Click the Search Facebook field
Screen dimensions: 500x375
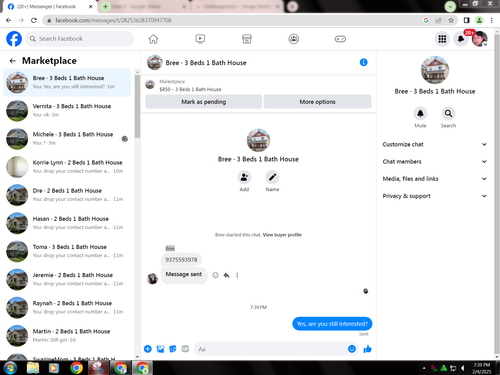tap(80, 39)
